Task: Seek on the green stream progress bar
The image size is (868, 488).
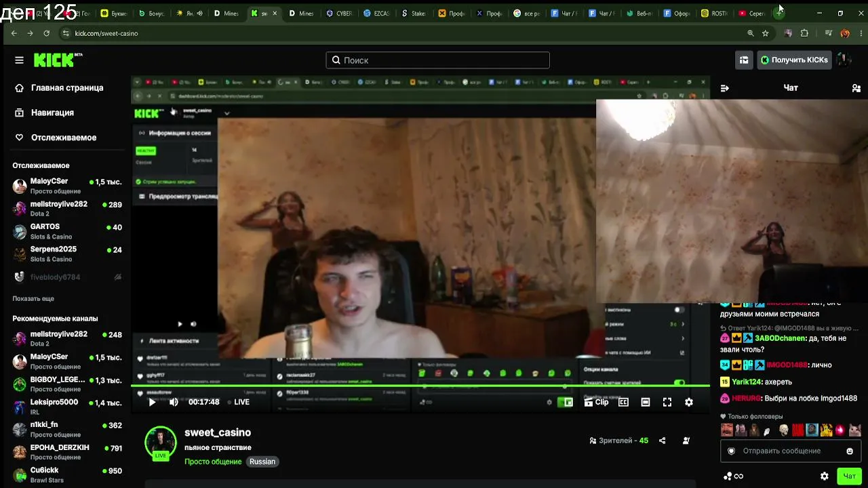Action: point(420,386)
